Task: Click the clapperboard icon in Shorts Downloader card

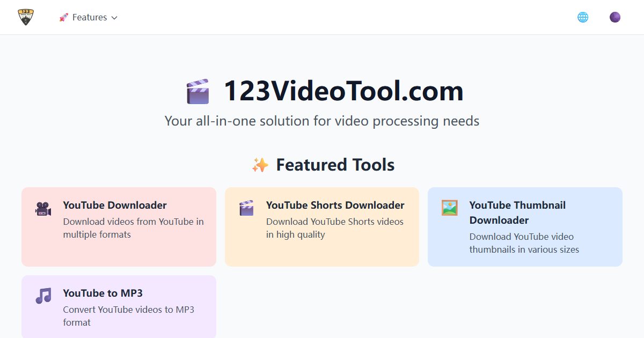Action: point(246,208)
